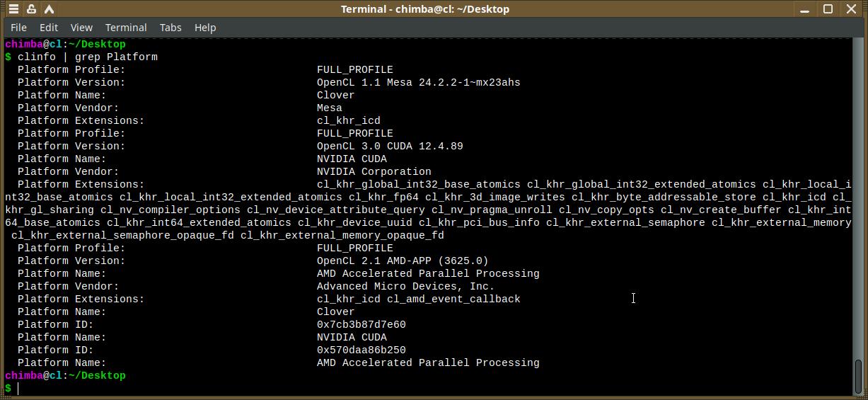This screenshot has width=868, height=400.
Task: Open the Help menu
Action: pos(205,28)
